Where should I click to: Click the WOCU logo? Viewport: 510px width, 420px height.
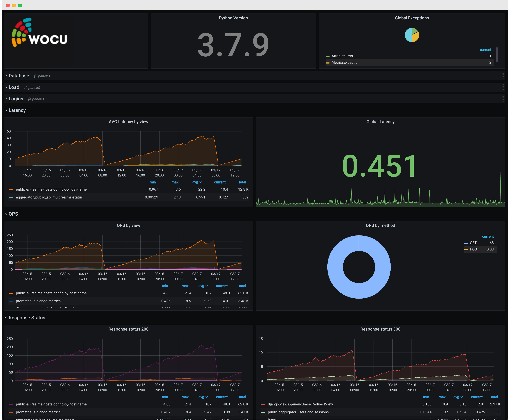point(39,32)
